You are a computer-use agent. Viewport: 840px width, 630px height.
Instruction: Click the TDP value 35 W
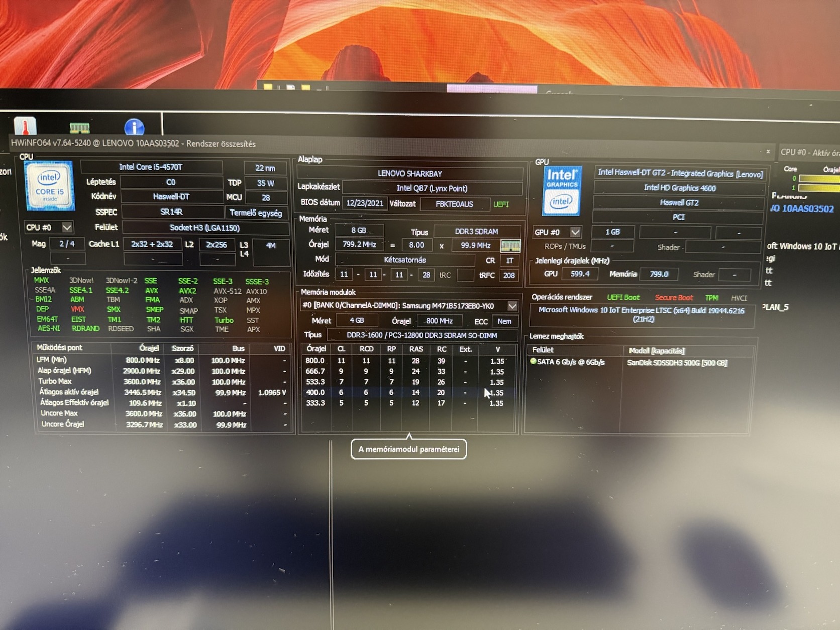265,183
